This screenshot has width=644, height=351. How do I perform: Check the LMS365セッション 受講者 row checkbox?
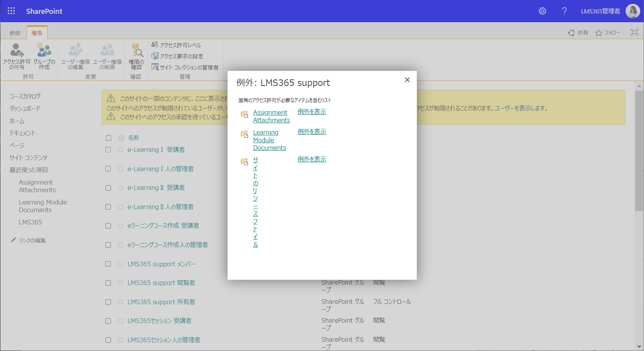[x=108, y=321]
